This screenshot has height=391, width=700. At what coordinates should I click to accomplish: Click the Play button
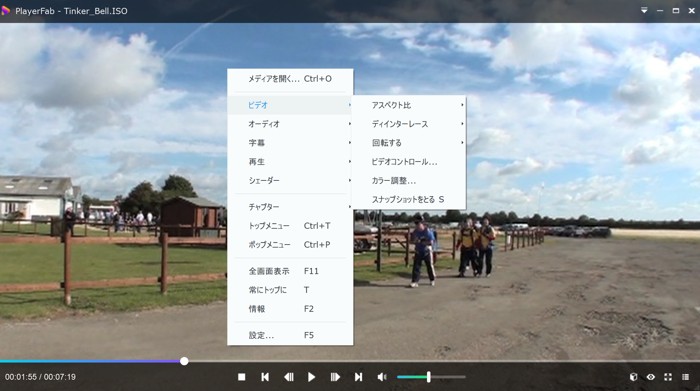coord(311,377)
